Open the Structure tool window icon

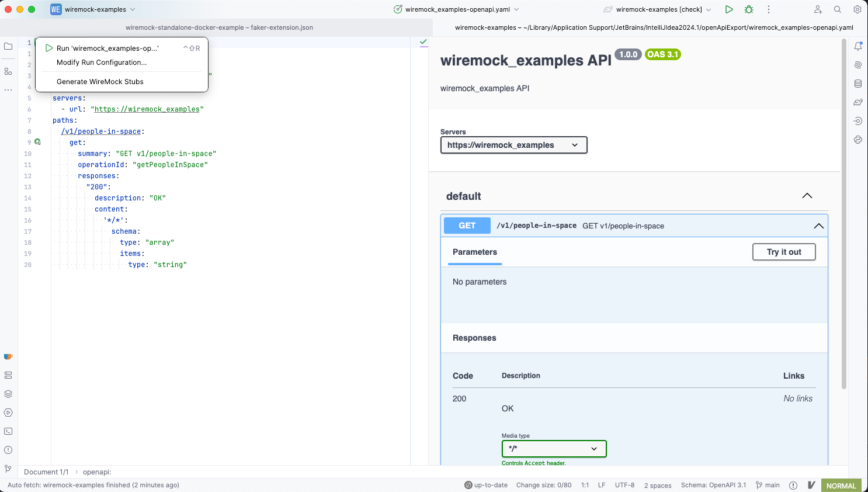8,71
